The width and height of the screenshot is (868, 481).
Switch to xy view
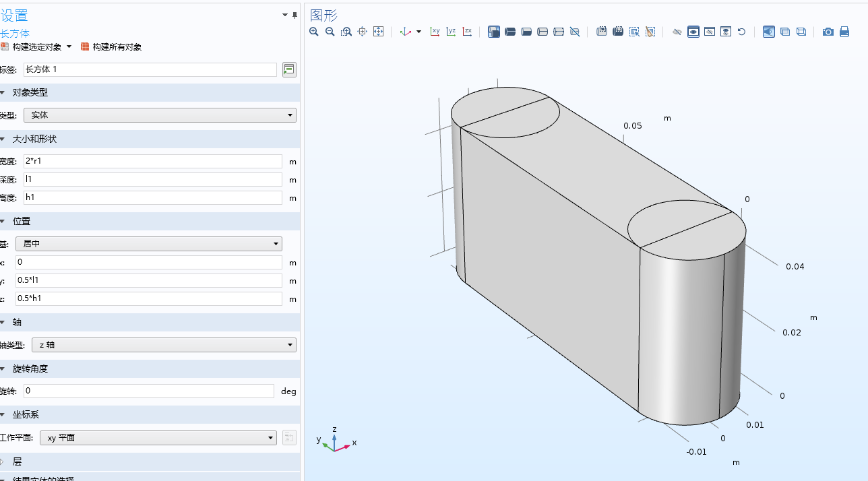tap(435, 32)
